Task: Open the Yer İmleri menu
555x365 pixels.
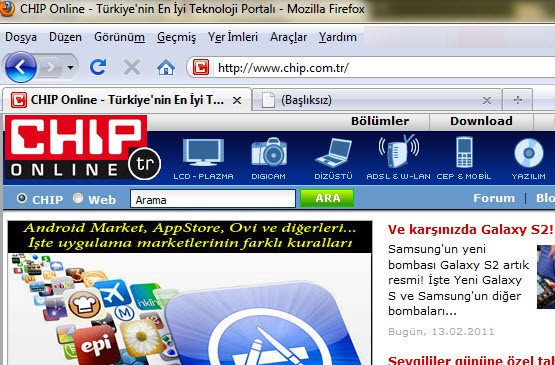Action: coord(233,37)
